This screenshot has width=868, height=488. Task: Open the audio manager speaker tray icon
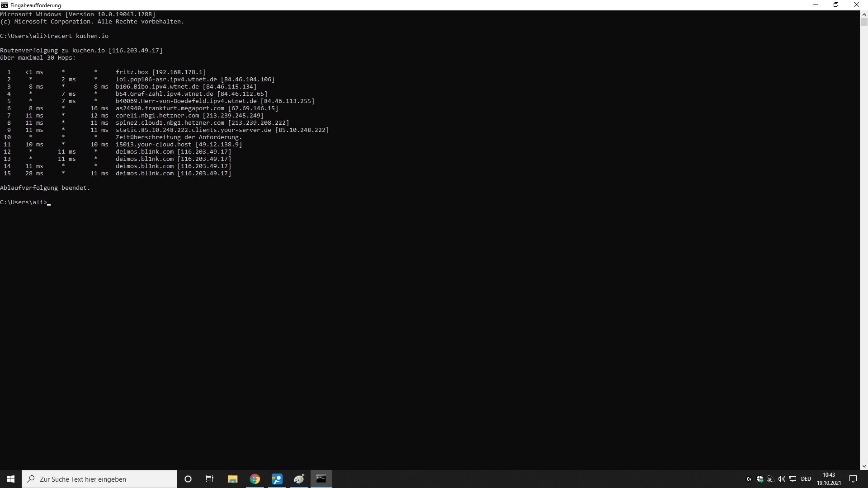(x=771, y=479)
